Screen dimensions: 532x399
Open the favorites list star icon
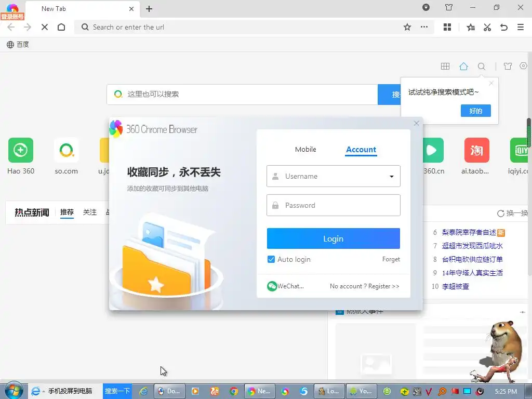(x=471, y=27)
